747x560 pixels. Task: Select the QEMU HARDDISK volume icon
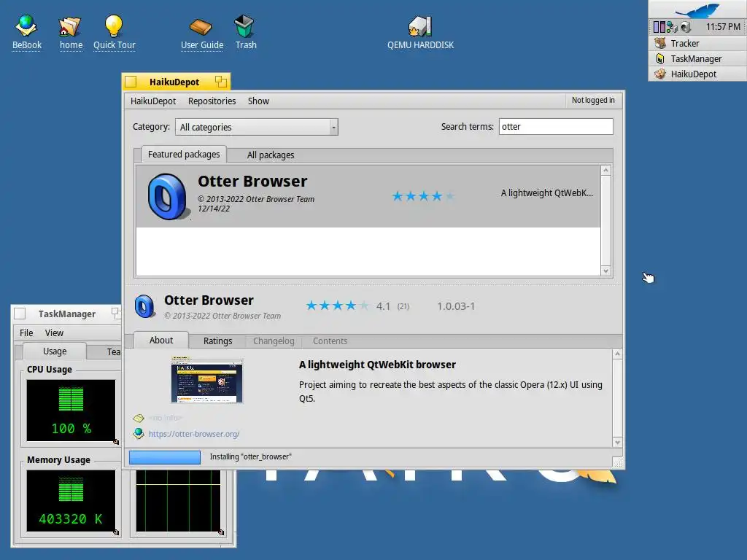coord(420,31)
